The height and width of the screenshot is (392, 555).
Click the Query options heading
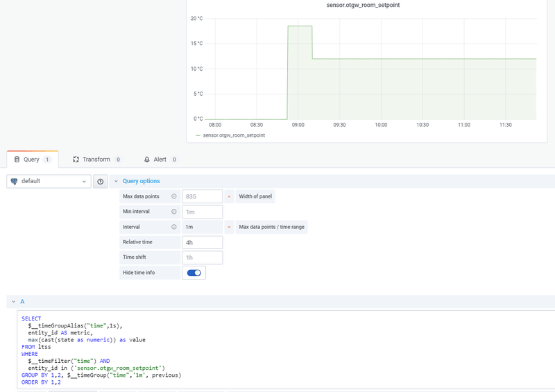click(x=141, y=181)
